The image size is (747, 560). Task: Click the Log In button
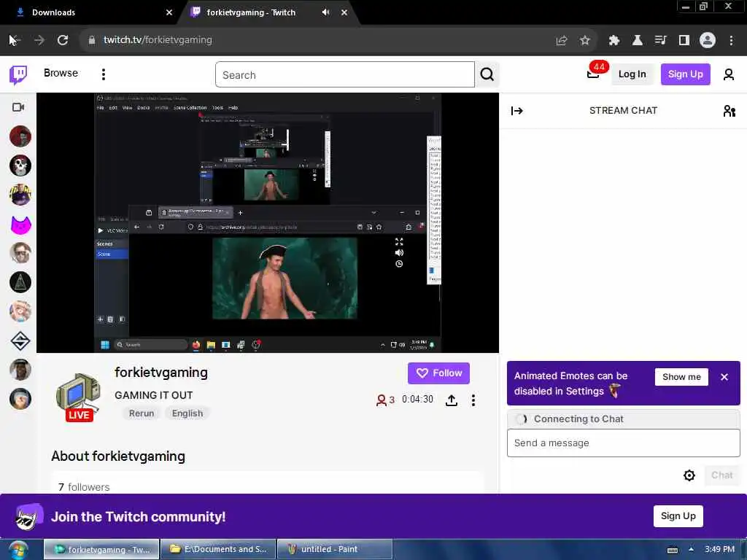click(x=632, y=74)
